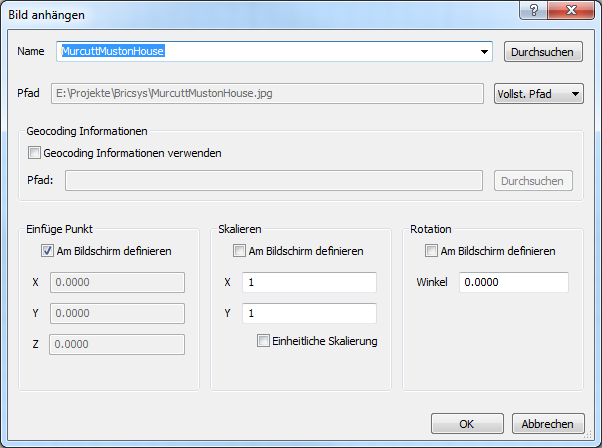The image size is (602, 448).
Task: Click the MurcuttMustonHouse name text field
Action: point(260,51)
